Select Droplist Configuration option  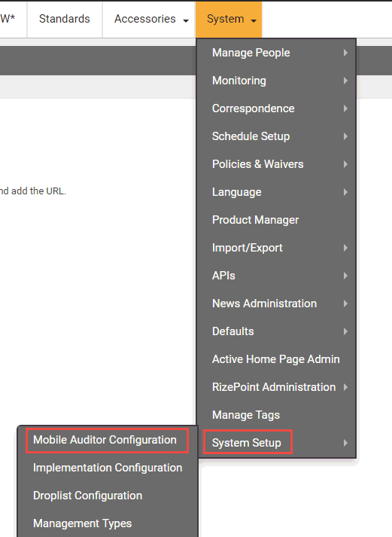coord(107,496)
